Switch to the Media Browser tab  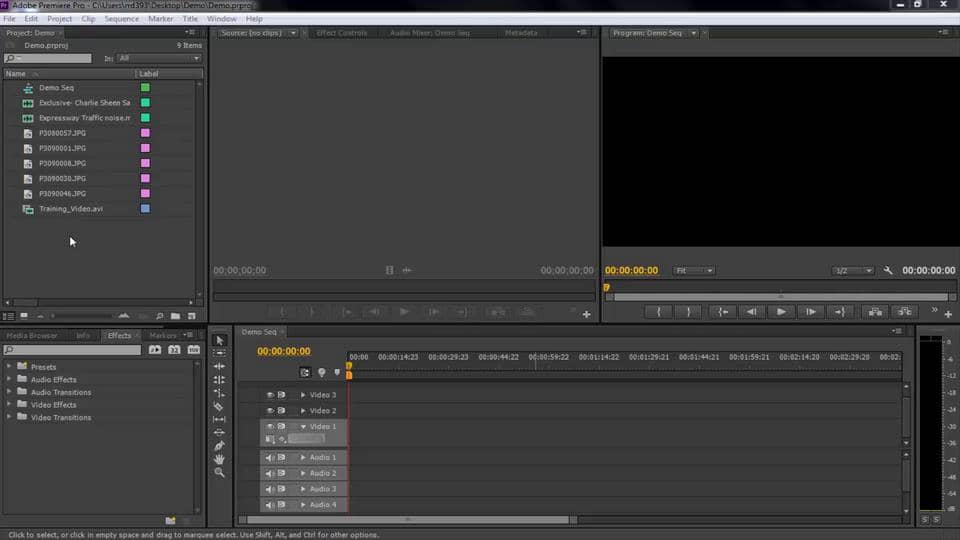click(x=32, y=336)
